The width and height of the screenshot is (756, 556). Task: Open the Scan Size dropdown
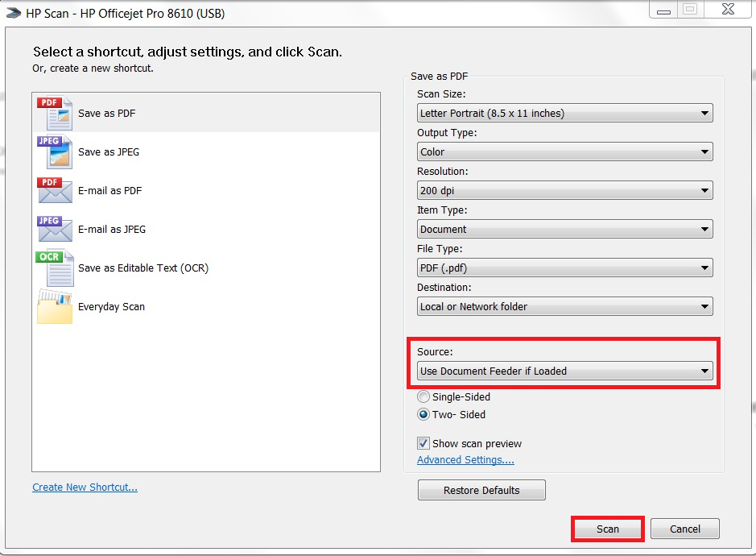(564, 114)
